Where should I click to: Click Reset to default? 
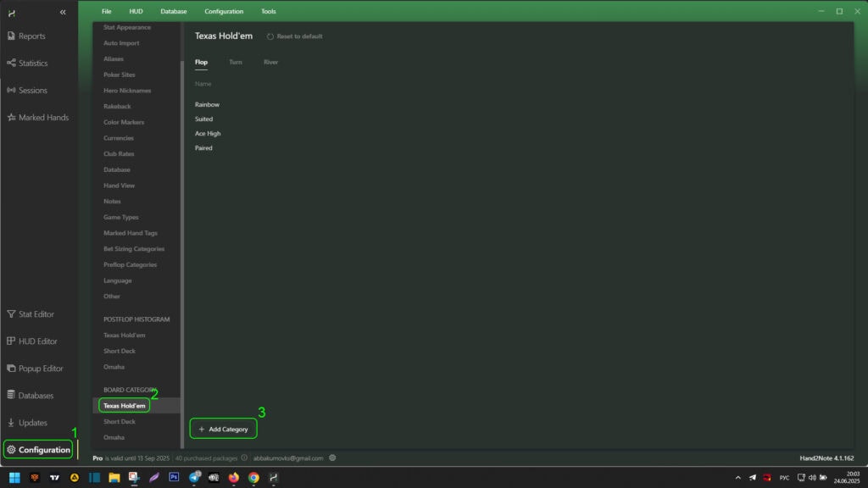coord(294,36)
